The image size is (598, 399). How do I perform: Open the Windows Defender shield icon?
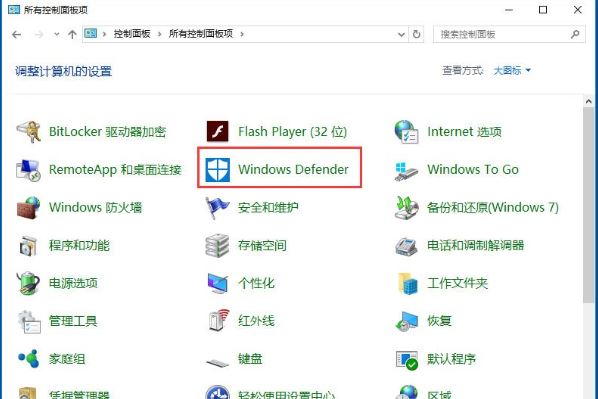(217, 170)
